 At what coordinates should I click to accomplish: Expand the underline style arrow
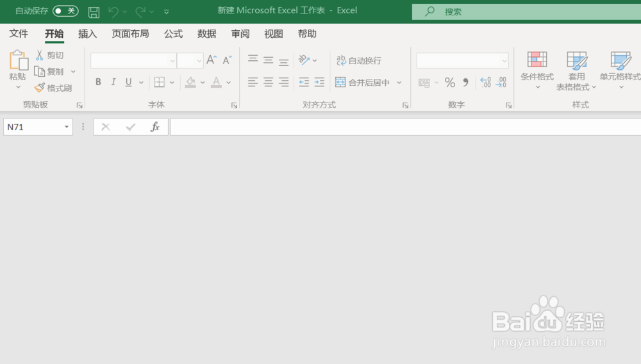coord(141,83)
